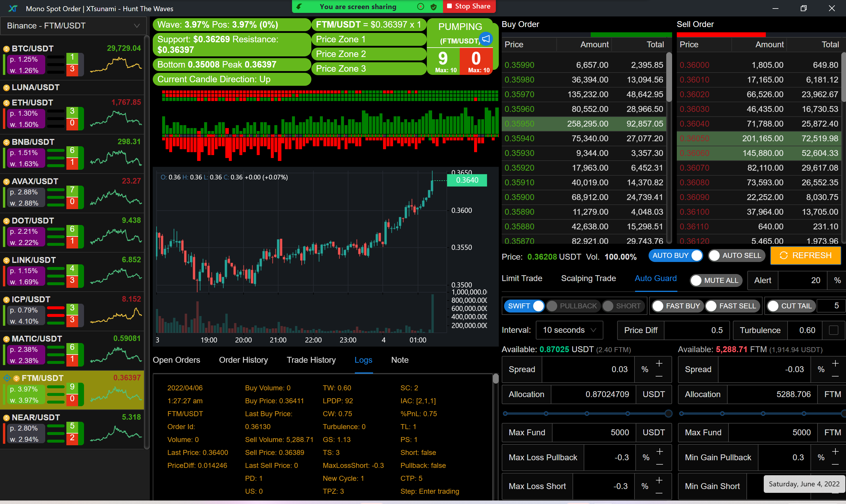Toggle the FAST SELL switch

click(732, 306)
